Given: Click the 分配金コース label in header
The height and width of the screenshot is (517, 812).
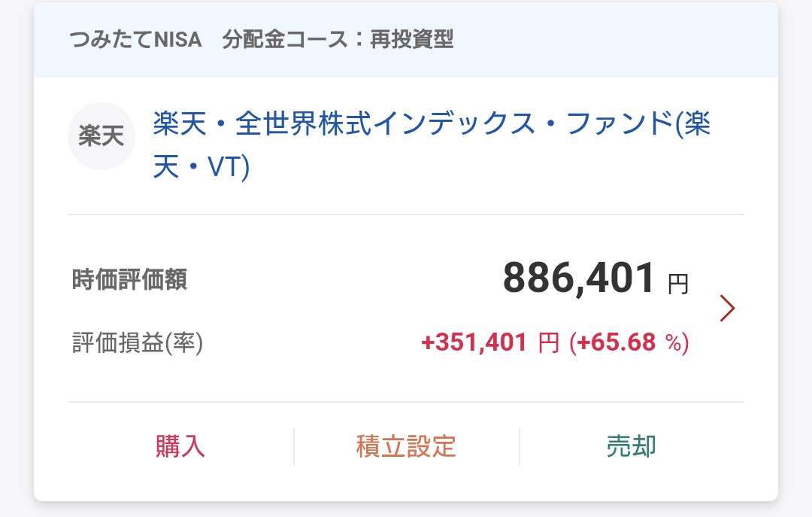Looking at the screenshot, I should pos(285,40).
